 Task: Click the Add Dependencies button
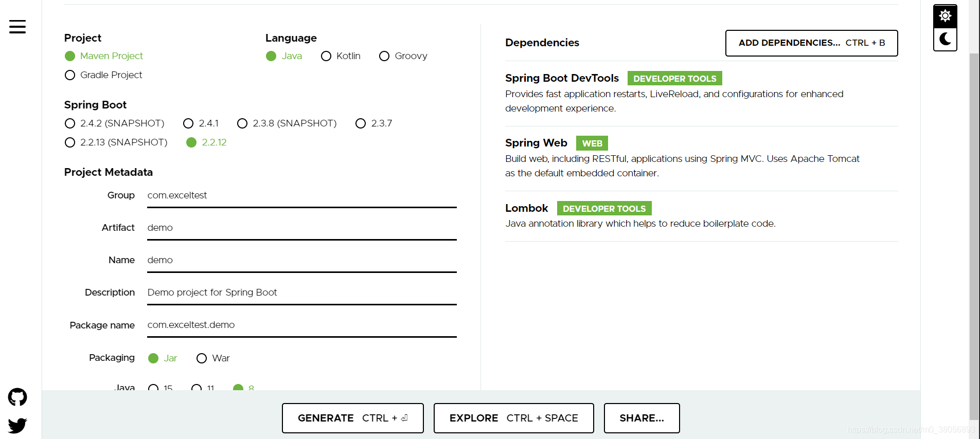811,43
